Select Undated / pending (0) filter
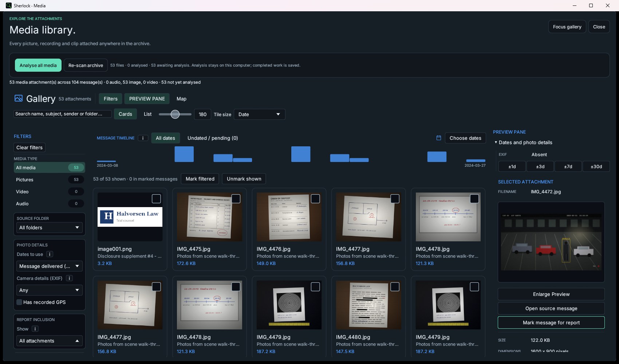The image size is (619, 364). (x=213, y=138)
